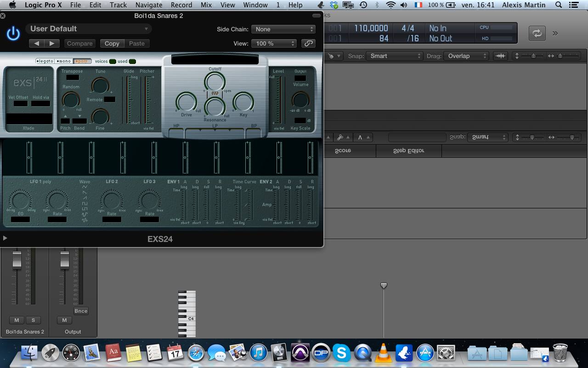The width and height of the screenshot is (588, 368).
Task: Open the Drag Overlap dropdown
Action: pos(465,56)
